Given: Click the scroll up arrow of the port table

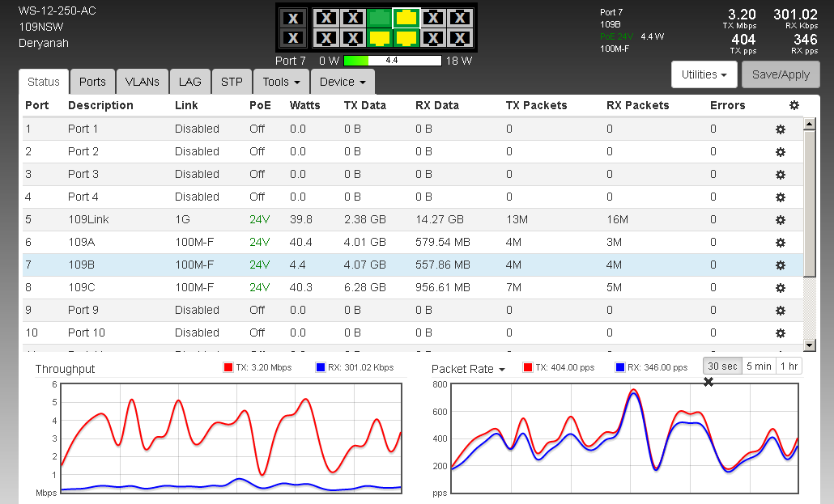Looking at the screenshot, I should (x=808, y=124).
